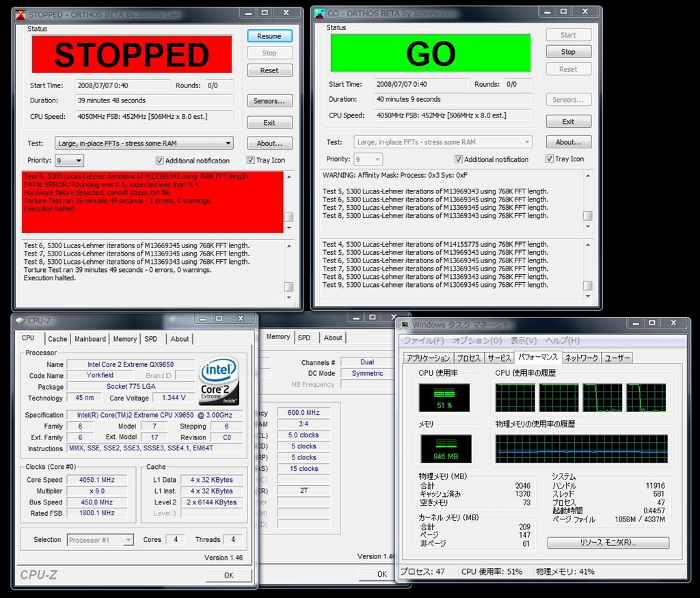Click the physical memory usage history graph

pos(581,448)
